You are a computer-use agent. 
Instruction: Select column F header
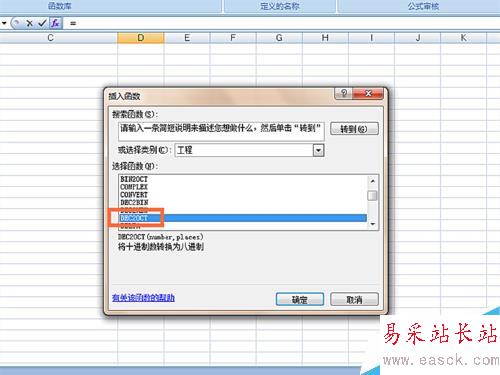[233, 38]
